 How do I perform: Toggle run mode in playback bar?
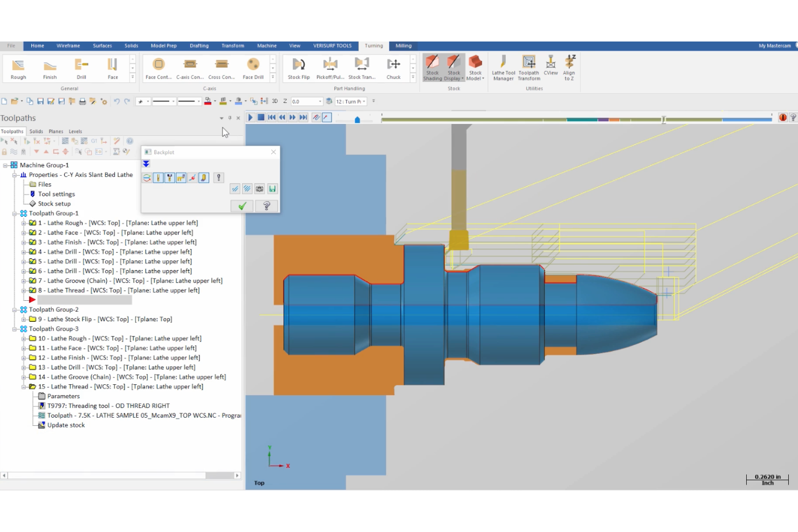click(x=327, y=117)
